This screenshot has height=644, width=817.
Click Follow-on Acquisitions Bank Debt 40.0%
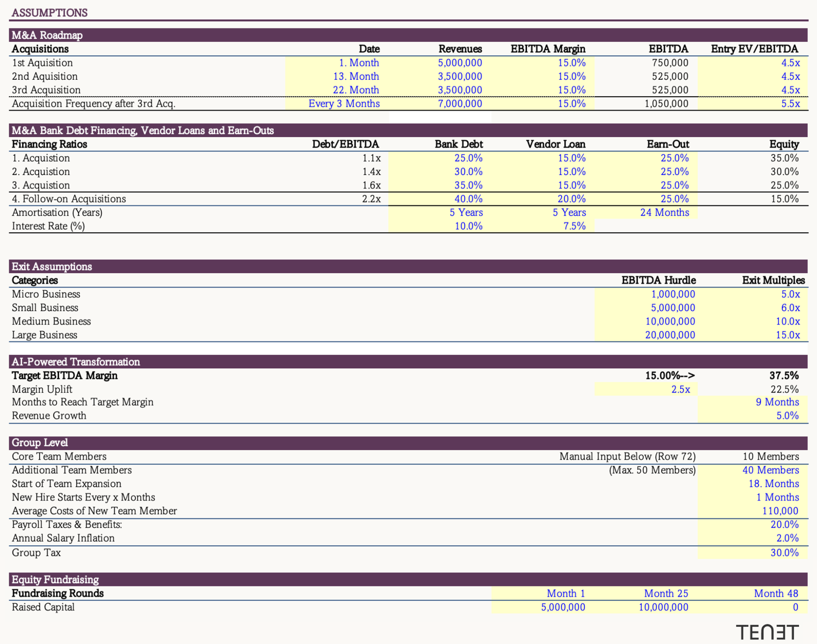440,199
